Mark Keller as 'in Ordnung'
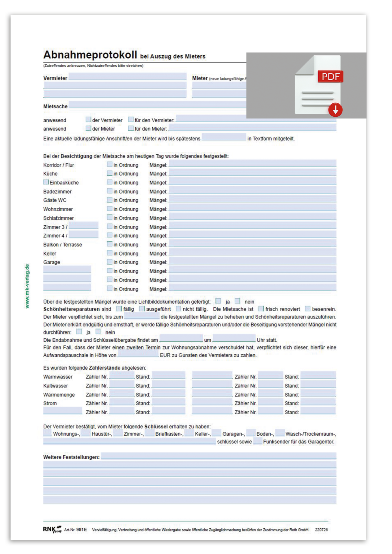Screen dimensions: 392x554 click(x=109, y=253)
